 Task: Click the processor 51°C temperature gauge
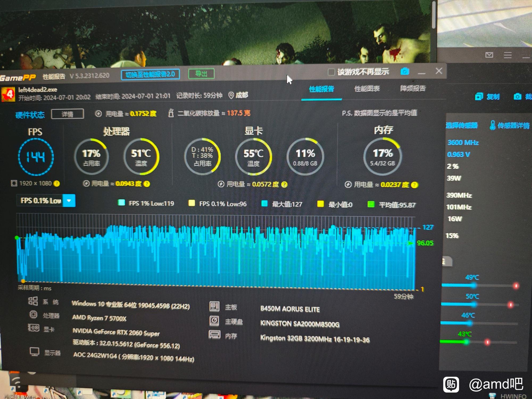tap(141, 157)
